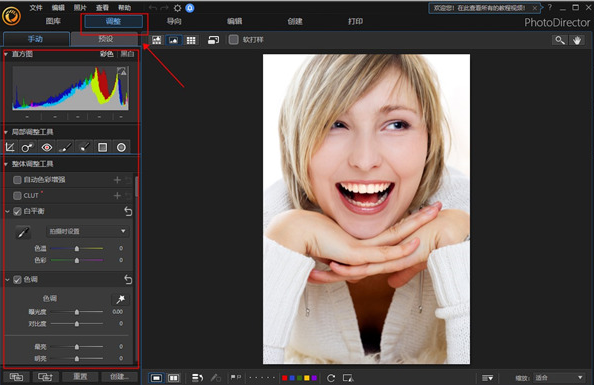Open the secondary monitor display icon
Viewport: 594px width, 385px height.
pyautogui.click(x=213, y=40)
